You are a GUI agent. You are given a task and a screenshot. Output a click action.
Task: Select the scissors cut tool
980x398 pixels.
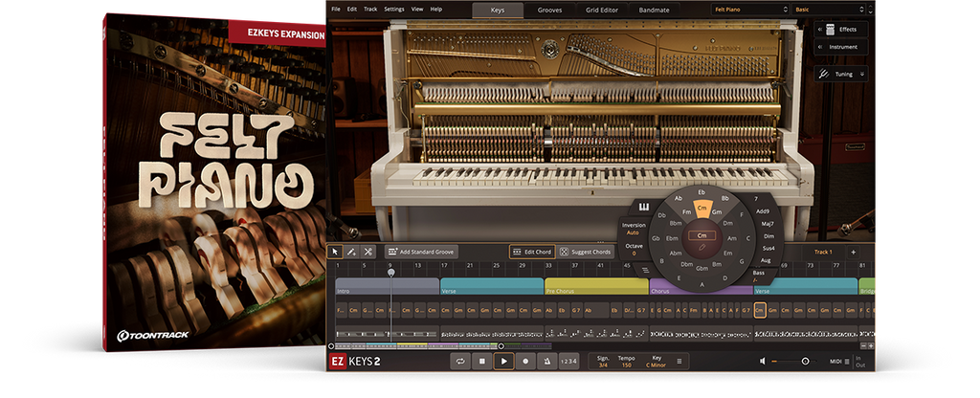[x=368, y=252]
